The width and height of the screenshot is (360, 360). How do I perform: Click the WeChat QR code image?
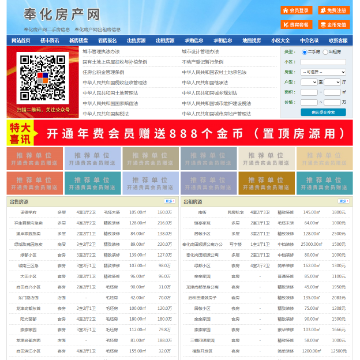42,78
